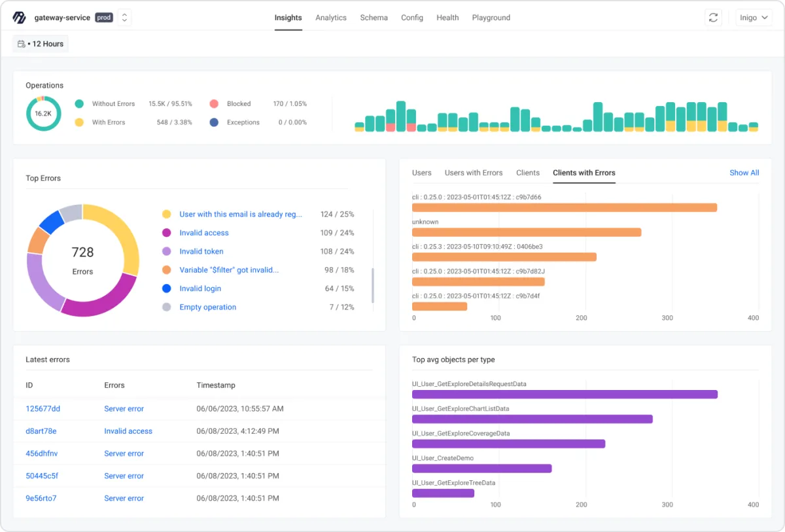The height and width of the screenshot is (532, 785).
Task: Click the prod environment badge
Action: click(104, 18)
